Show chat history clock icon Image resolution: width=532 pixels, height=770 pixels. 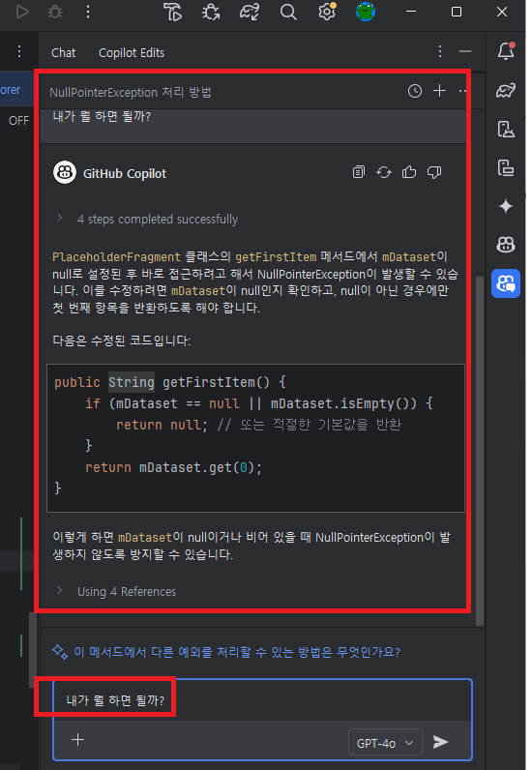[x=415, y=91]
